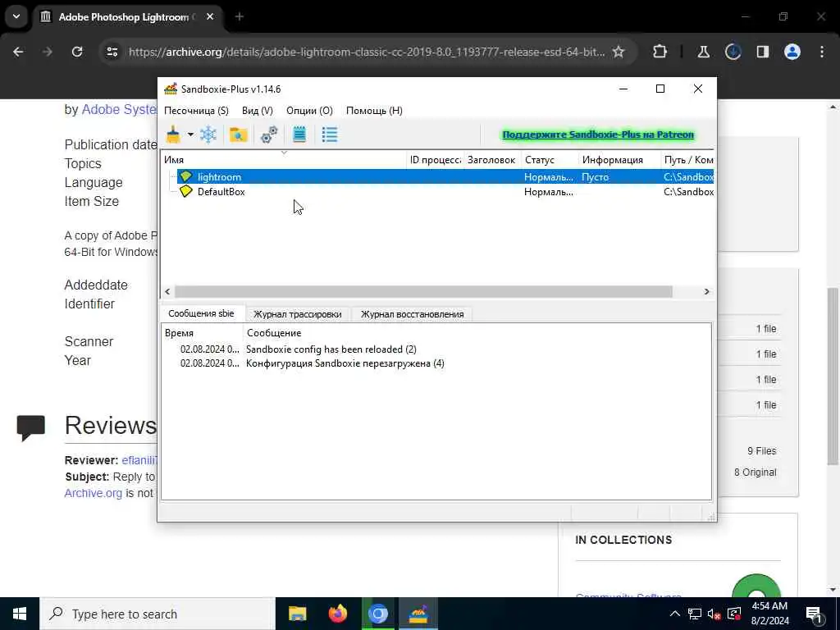Sort by the ID процесса column header
840x630 pixels.
tap(435, 160)
